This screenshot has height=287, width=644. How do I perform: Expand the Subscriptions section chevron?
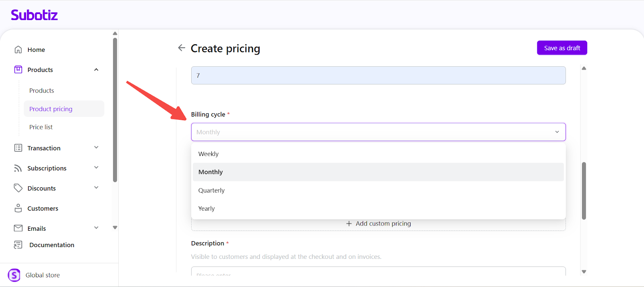click(x=96, y=168)
